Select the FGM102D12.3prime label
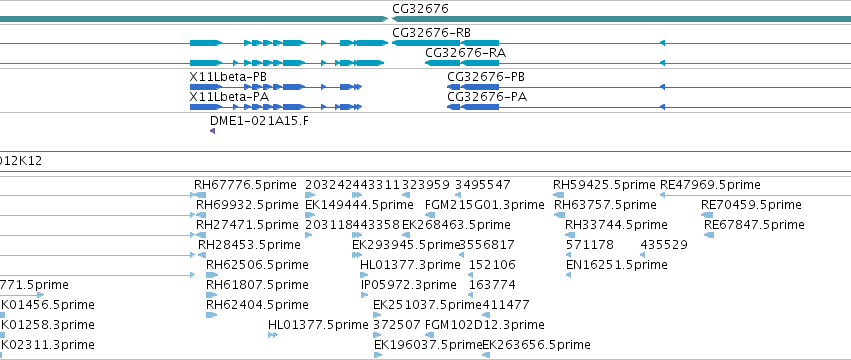 pyautogui.click(x=485, y=325)
